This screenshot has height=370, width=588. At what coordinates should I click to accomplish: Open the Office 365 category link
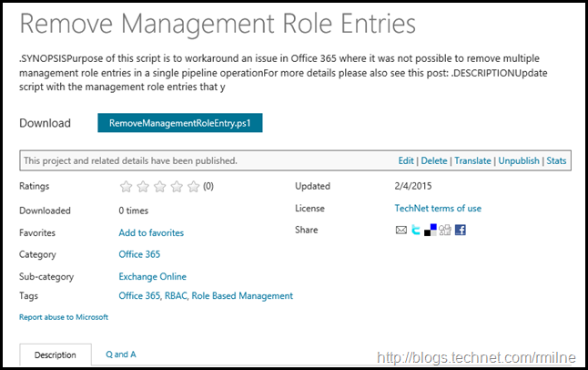click(x=139, y=254)
